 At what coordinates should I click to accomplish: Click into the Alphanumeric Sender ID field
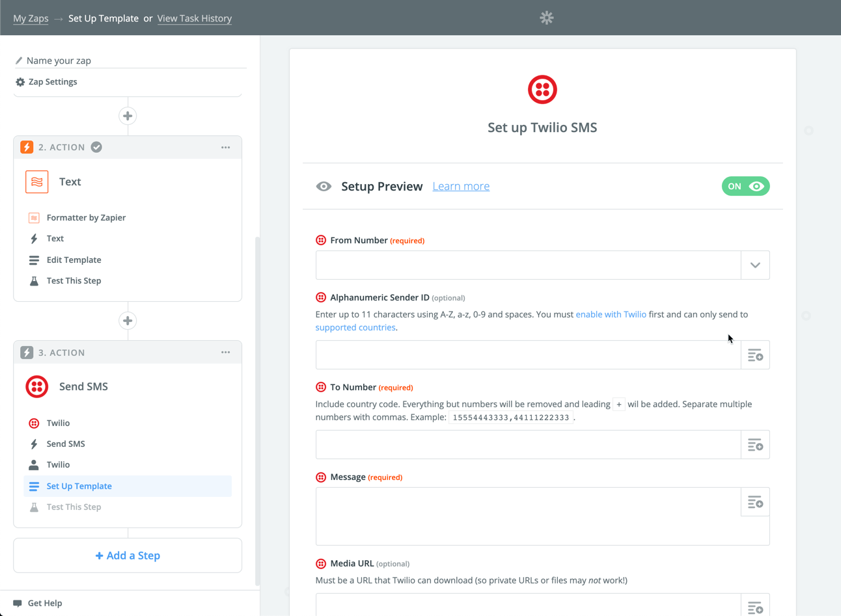coord(528,355)
